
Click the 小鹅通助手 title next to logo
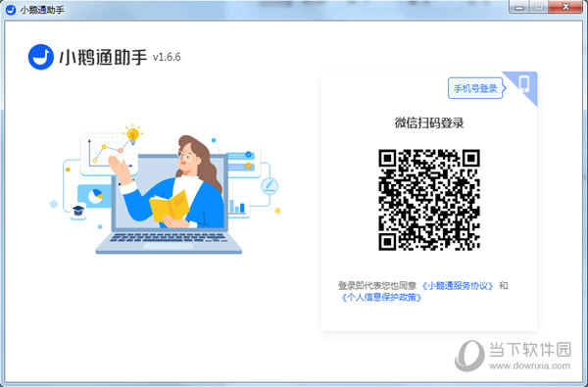pos(102,58)
